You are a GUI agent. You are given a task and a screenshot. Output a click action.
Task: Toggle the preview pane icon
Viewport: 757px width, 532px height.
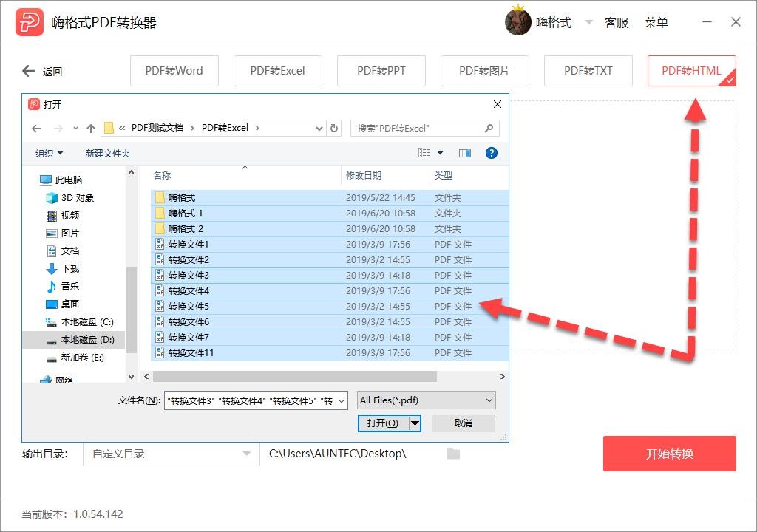[465, 153]
